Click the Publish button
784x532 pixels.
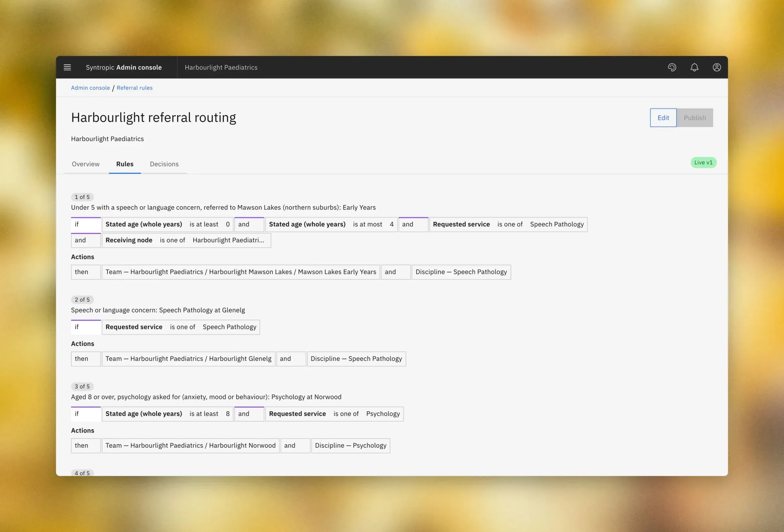pyautogui.click(x=694, y=118)
